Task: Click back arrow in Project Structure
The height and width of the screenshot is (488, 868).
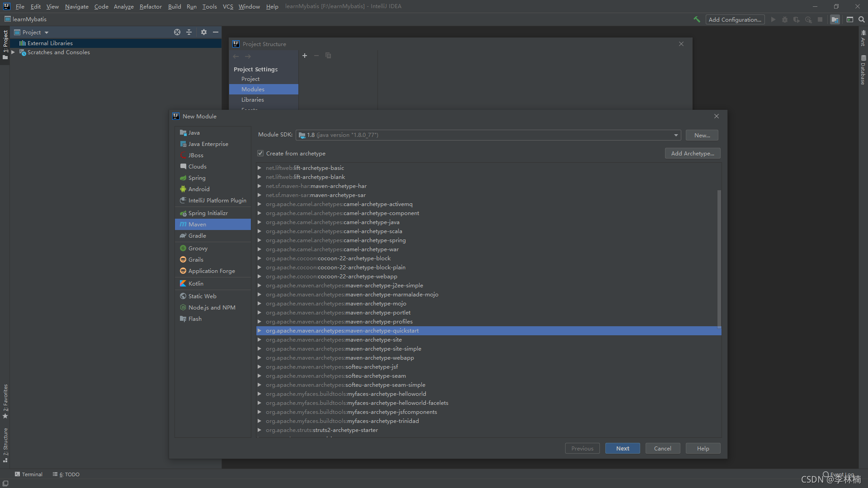Action: [236, 56]
